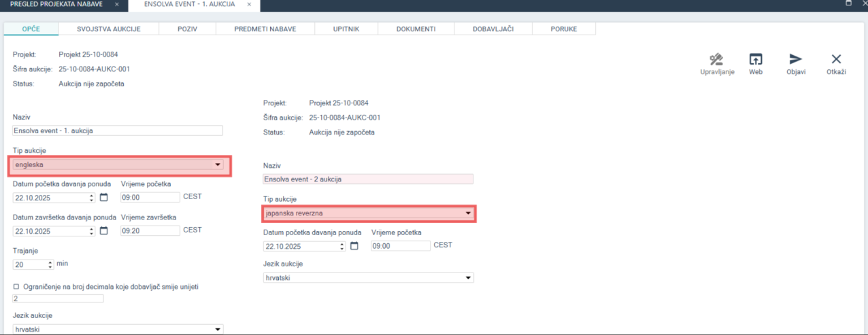868x335 pixels.
Task: Open calendar for bid start date
Action: [x=104, y=198]
